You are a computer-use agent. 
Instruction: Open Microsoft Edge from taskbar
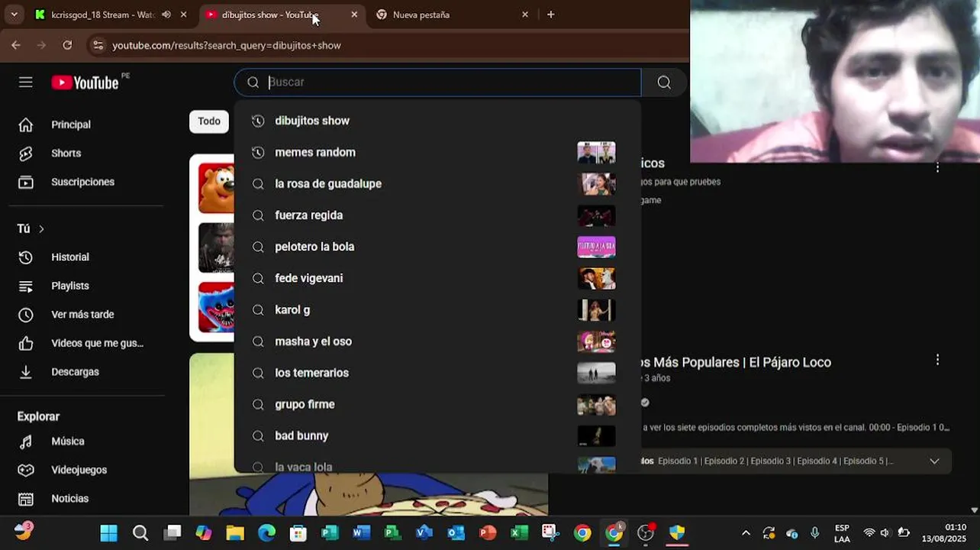(266, 533)
